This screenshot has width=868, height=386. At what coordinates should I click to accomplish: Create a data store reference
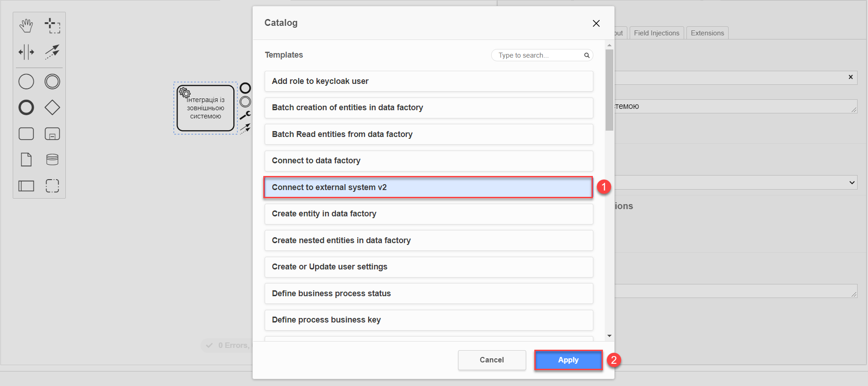52,160
